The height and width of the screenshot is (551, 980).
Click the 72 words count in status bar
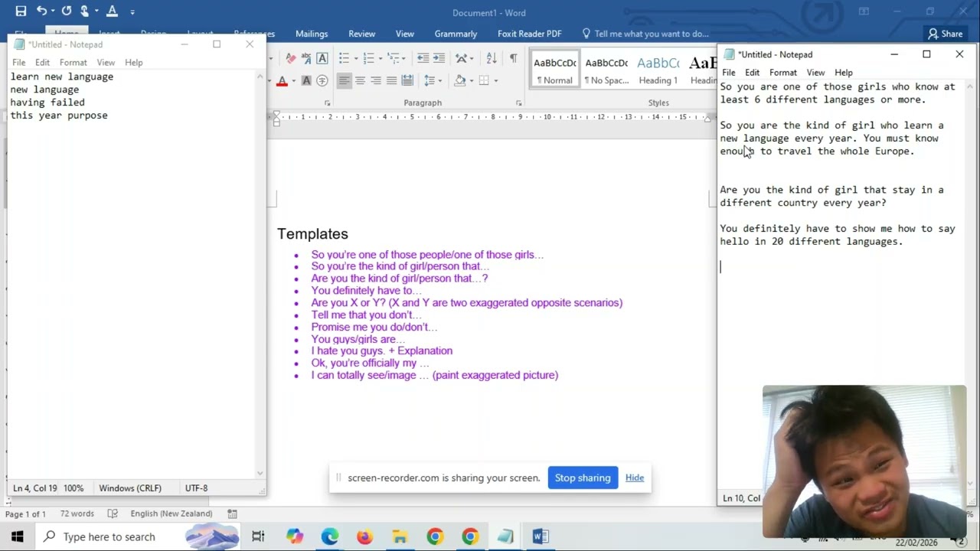click(x=77, y=514)
